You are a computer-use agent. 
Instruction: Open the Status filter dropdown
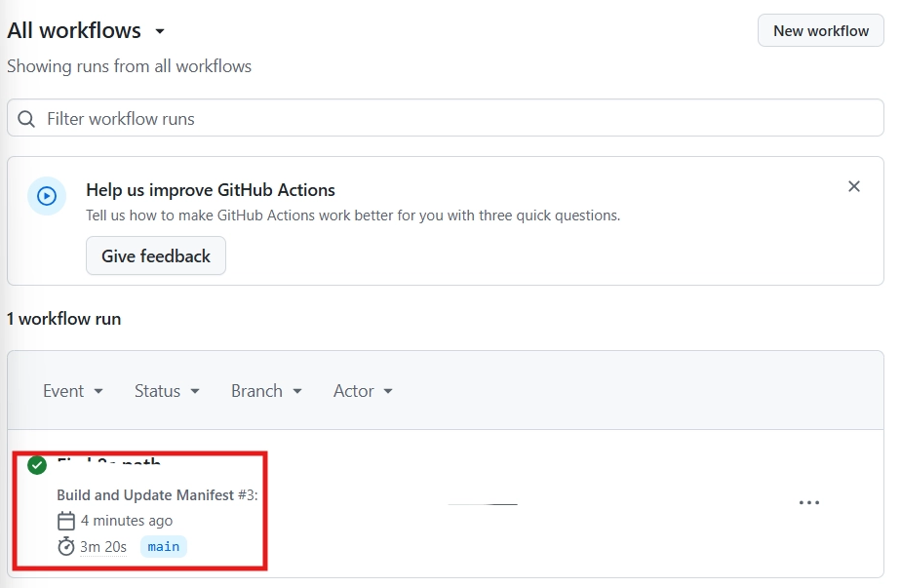[167, 391]
